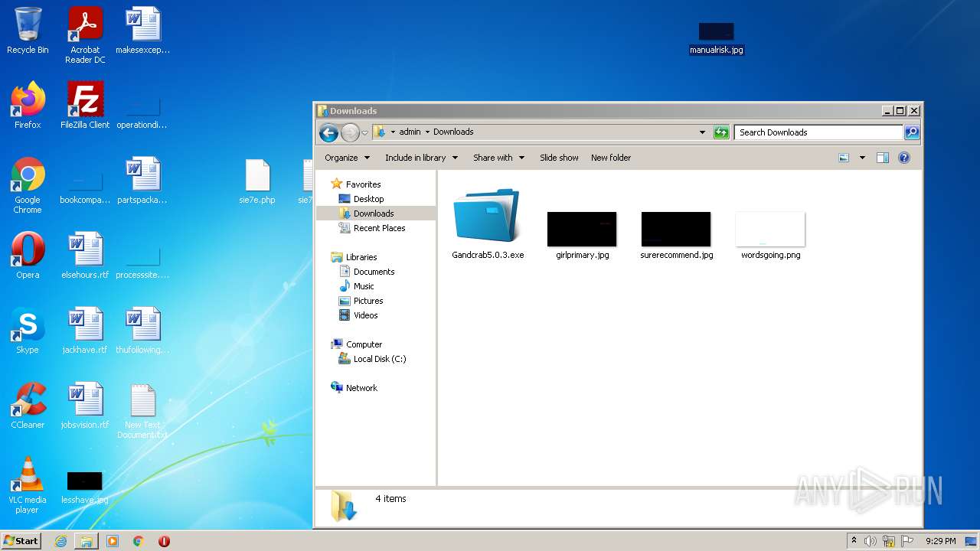This screenshot has height=551, width=980.
Task: Click the search magnifier button
Action: click(x=912, y=132)
